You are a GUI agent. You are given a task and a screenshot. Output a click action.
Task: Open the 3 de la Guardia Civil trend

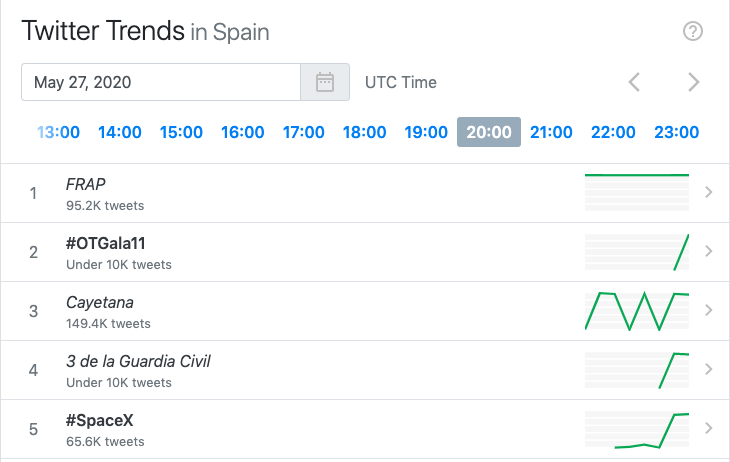138,361
